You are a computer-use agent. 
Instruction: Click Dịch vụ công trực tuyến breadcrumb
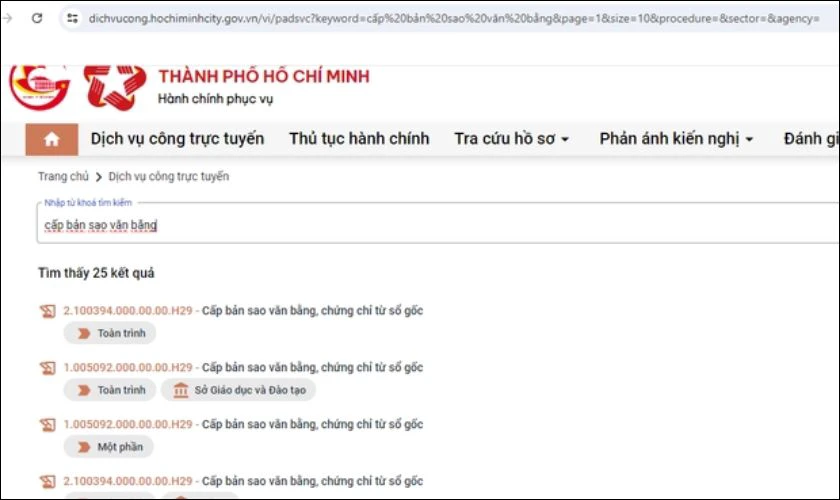(169, 176)
